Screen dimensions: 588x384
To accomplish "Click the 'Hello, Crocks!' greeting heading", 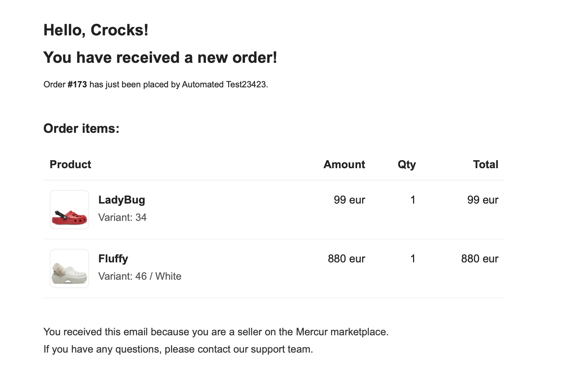I will click(96, 30).
